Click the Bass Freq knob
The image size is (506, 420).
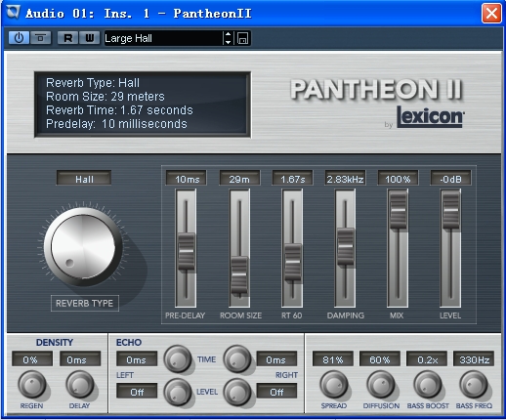(474, 385)
